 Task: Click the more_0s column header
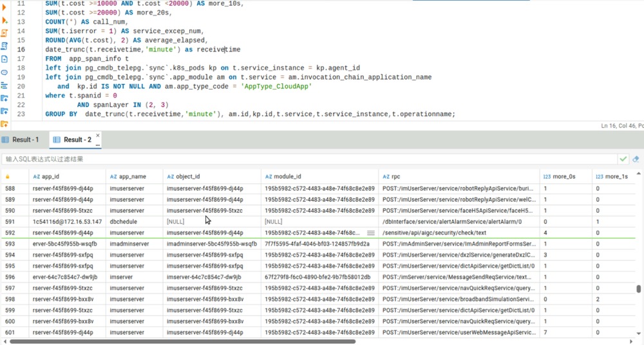563,176
